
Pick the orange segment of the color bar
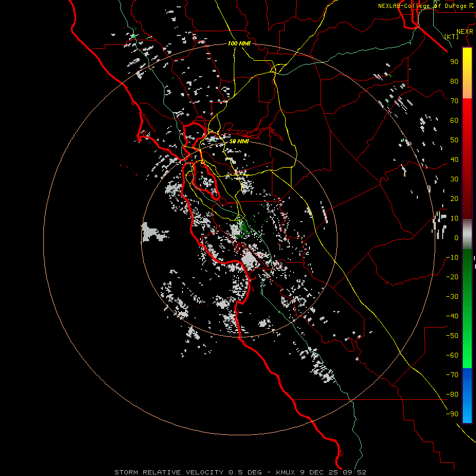[x=467, y=90]
